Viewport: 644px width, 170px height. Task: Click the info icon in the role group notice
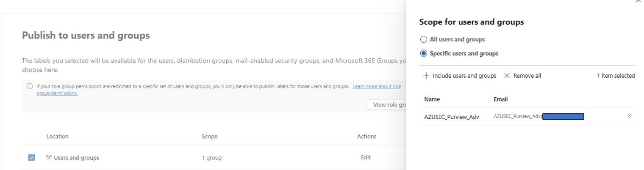(30, 87)
